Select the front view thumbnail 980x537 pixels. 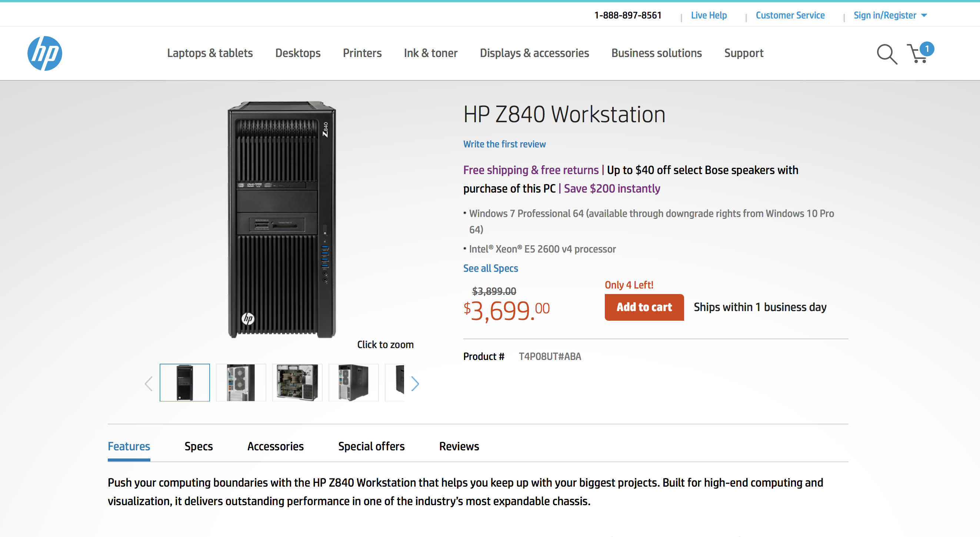click(x=184, y=382)
